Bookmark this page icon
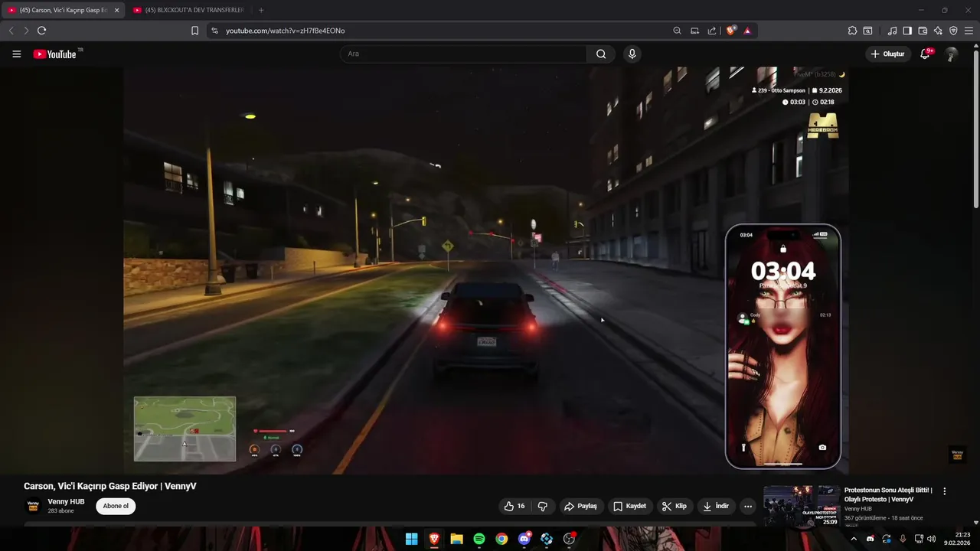 194,31
